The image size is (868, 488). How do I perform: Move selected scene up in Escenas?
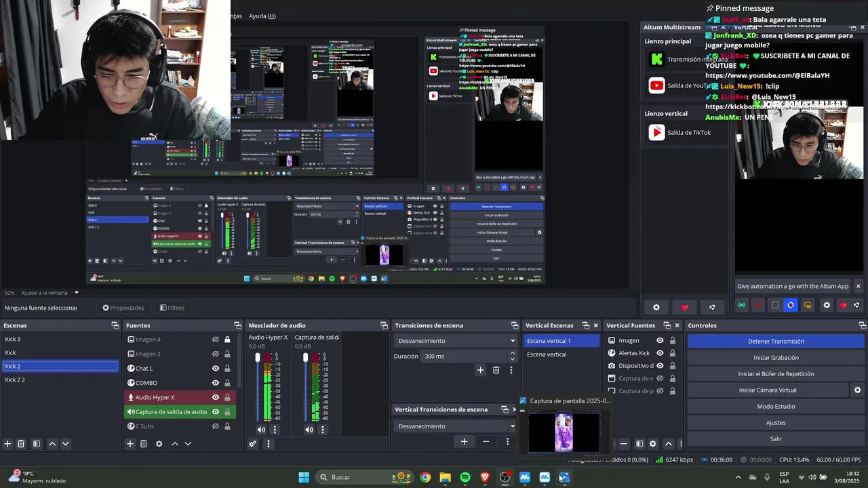(52, 444)
